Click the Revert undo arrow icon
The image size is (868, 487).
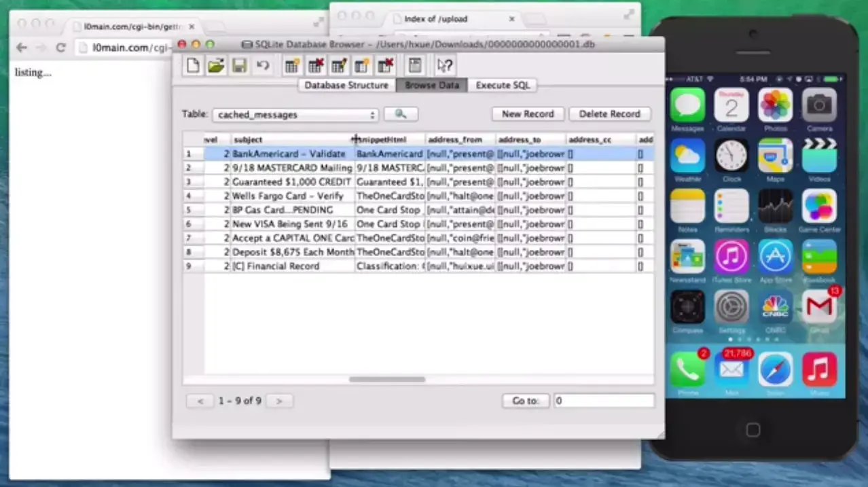[262, 66]
